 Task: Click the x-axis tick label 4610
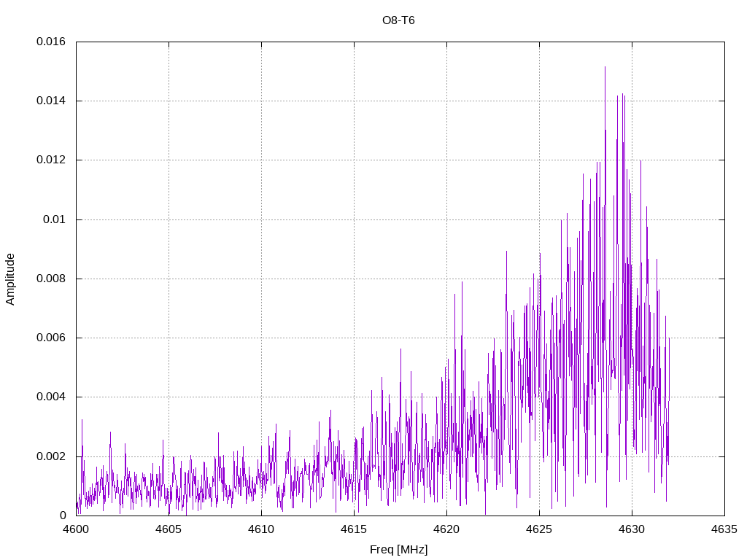tap(262, 529)
